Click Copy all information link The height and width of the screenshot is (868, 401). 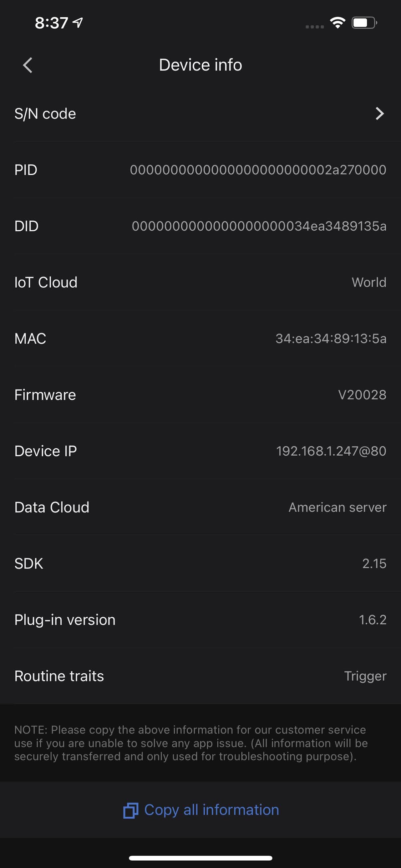coord(212,810)
